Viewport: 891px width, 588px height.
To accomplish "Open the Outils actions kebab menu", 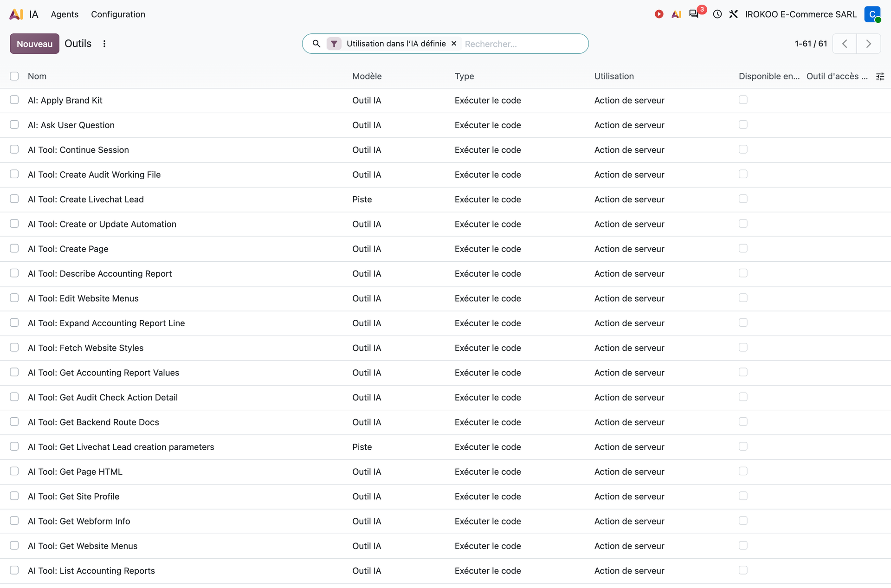I will coord(104,44).
